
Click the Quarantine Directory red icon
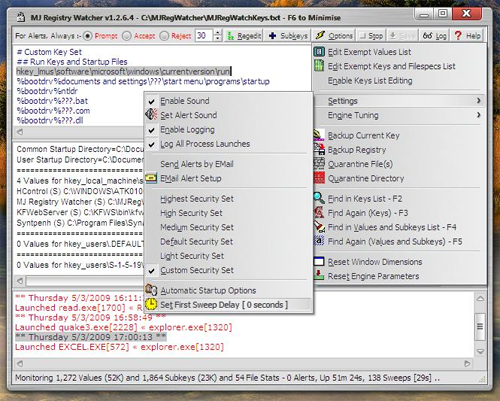[319, 178]
